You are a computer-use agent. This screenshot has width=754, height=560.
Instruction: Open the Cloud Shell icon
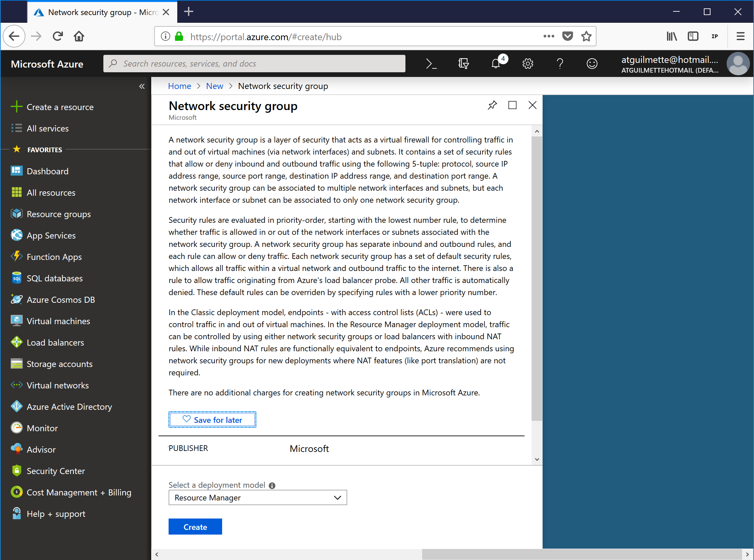(x=431, y=64)
